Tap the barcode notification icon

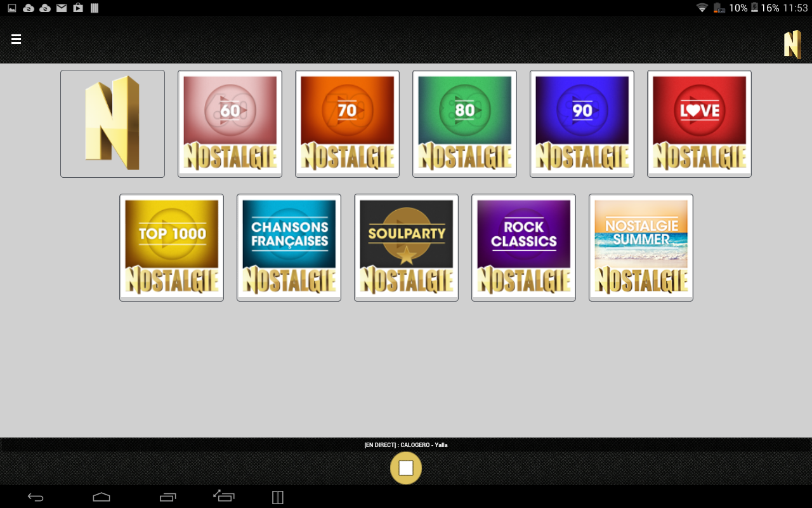[95, 8]
